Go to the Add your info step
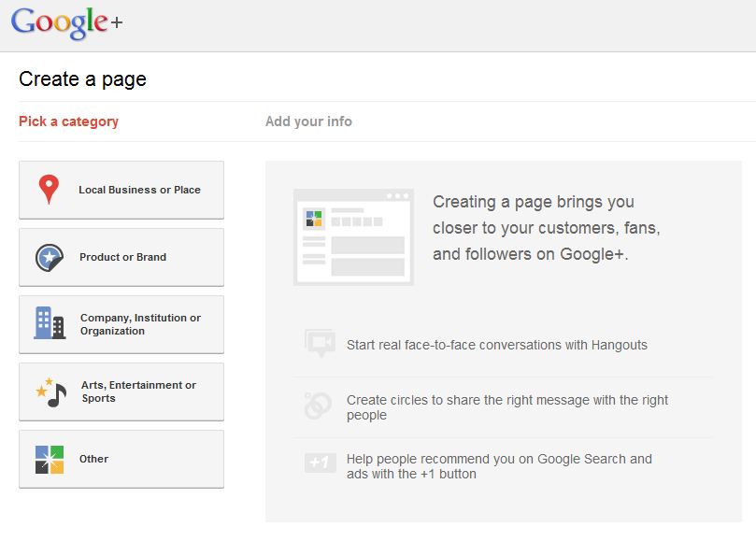This screenshot has width=756, height=541. click(308, 121)
